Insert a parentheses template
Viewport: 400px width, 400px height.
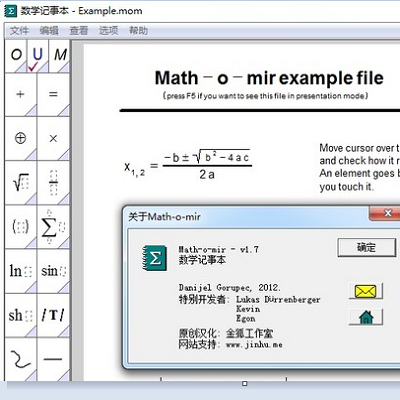(x=21, y=227)
